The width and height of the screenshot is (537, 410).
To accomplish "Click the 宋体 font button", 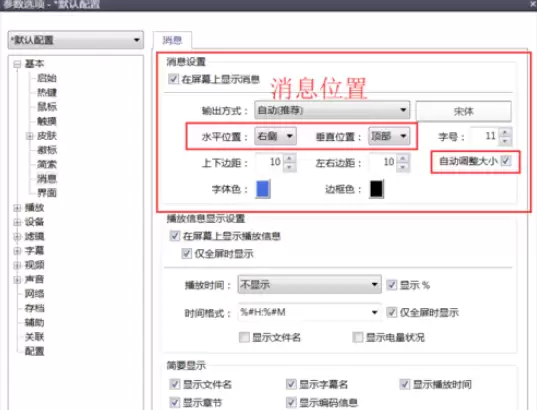I will coord(463,111).
